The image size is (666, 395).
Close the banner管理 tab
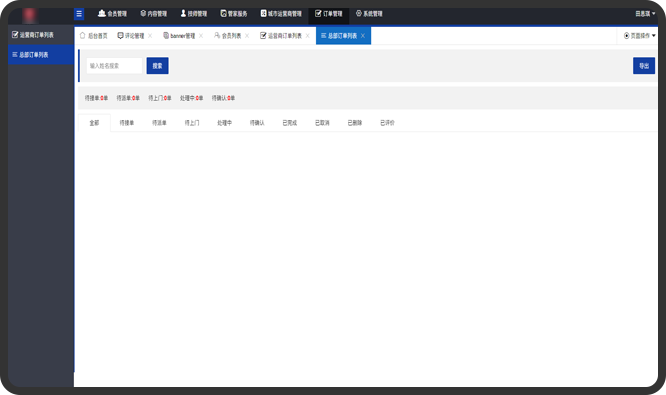201,36
